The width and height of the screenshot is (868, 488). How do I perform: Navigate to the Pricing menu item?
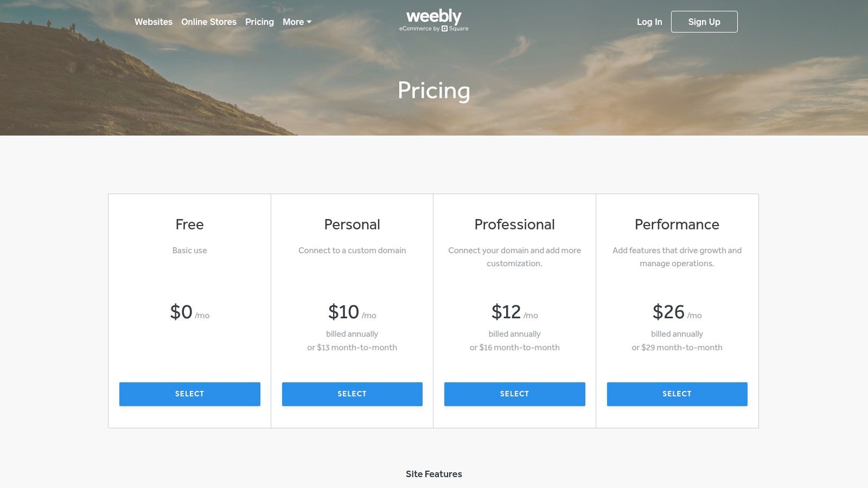(259, 22)
